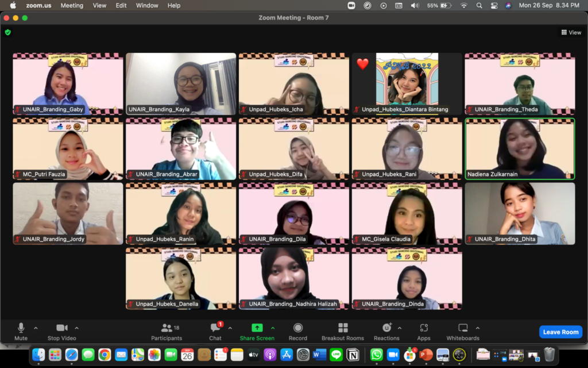Screen dimensions: 588x368
Task: Open Zoom Apps
Action: 424,331
